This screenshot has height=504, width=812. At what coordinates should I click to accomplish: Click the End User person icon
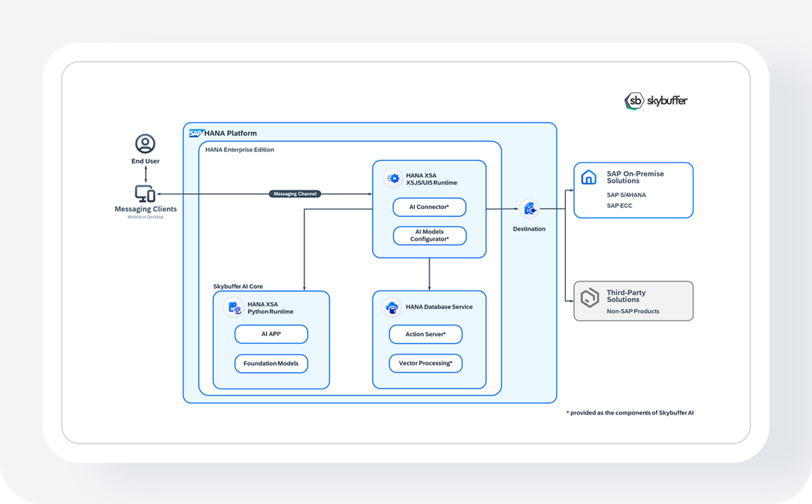(145, 144)
